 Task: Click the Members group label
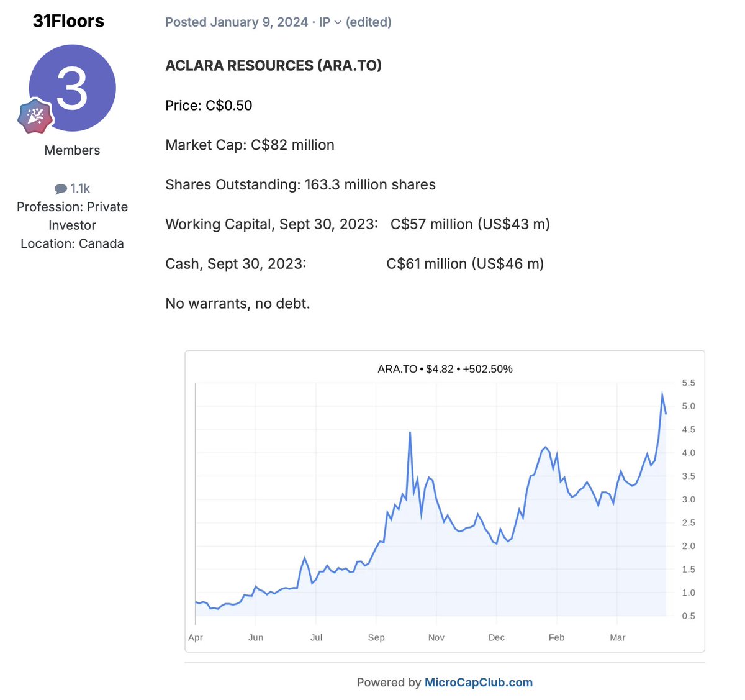[72, 150]
